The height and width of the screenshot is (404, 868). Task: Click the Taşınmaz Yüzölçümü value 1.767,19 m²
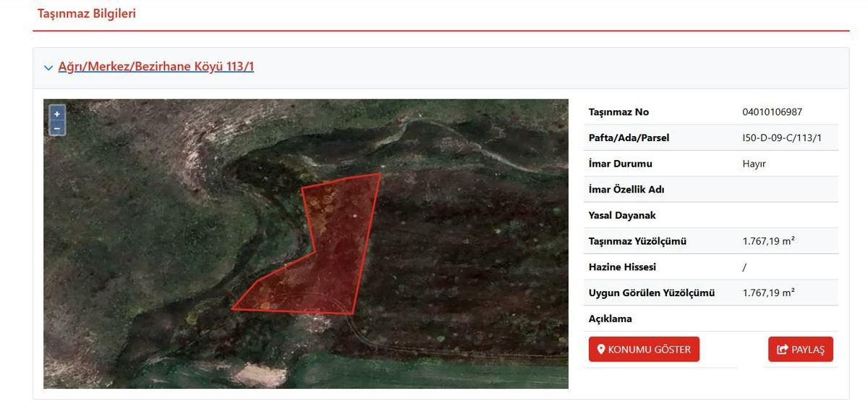tap(768, 241)
